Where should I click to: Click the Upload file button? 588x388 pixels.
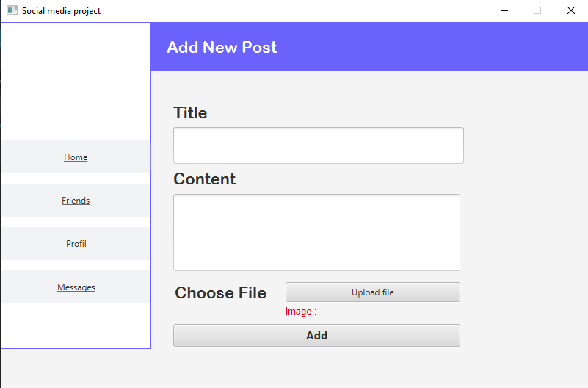[x=373, y=292]
